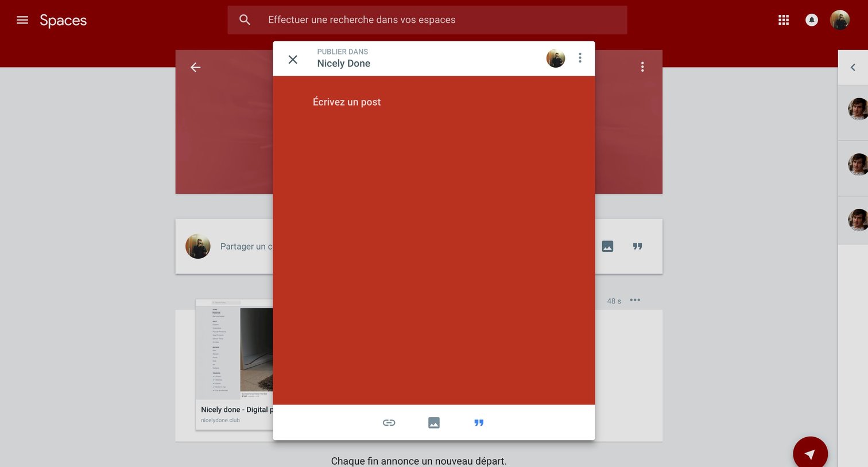Select the first member avatar in side panel
The height and width of the screenshot is (467, 868).
coord(858,109)
